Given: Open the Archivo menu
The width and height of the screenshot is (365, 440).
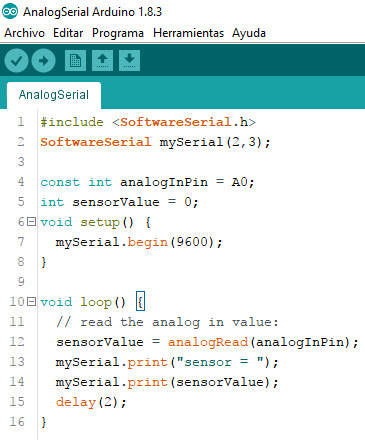Looking at the screenshot, I should coord(24,33).
